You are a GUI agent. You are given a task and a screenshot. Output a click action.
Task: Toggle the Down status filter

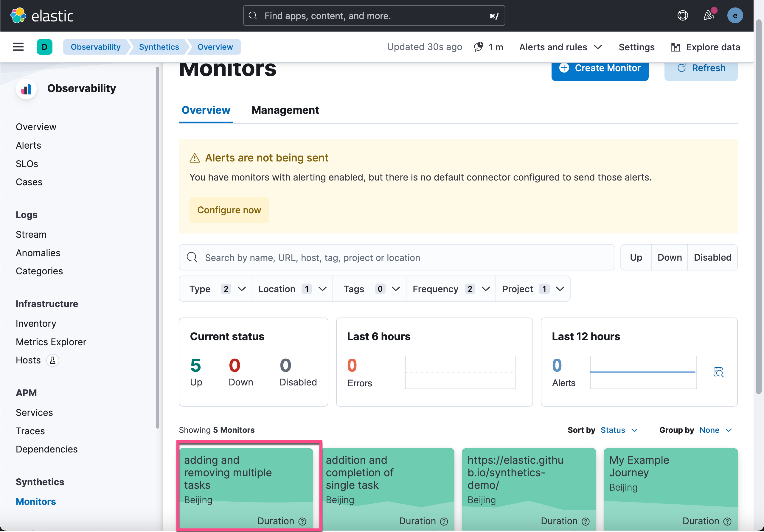pyautogui.click(x=670, y=258)
